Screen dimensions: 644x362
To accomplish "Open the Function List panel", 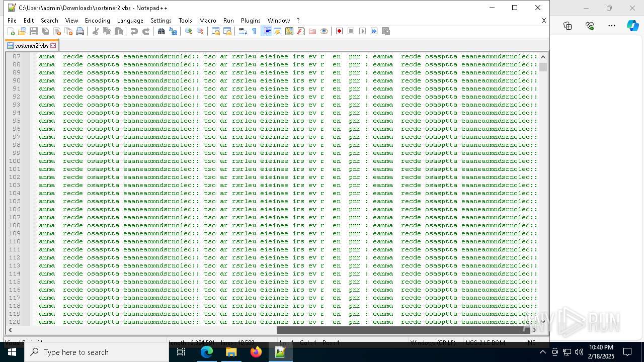I will pyautogui.click(x=301, y=31).
